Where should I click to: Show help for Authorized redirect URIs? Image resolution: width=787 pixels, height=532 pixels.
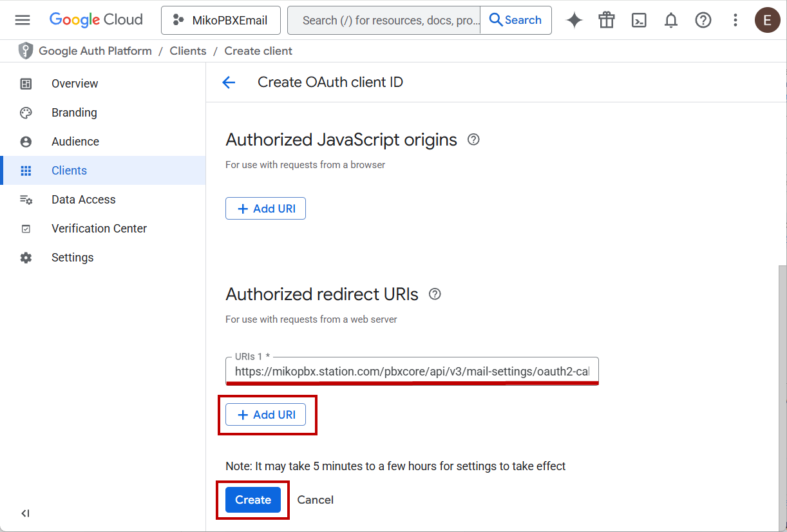coord(435,294)
